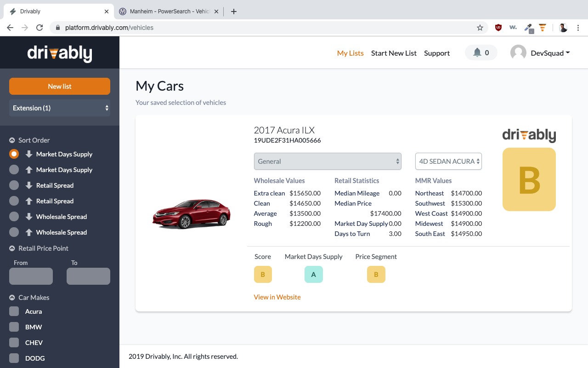Click the browser address bar URL
This screenshot has height=368, width=588.
pos(109,28)
